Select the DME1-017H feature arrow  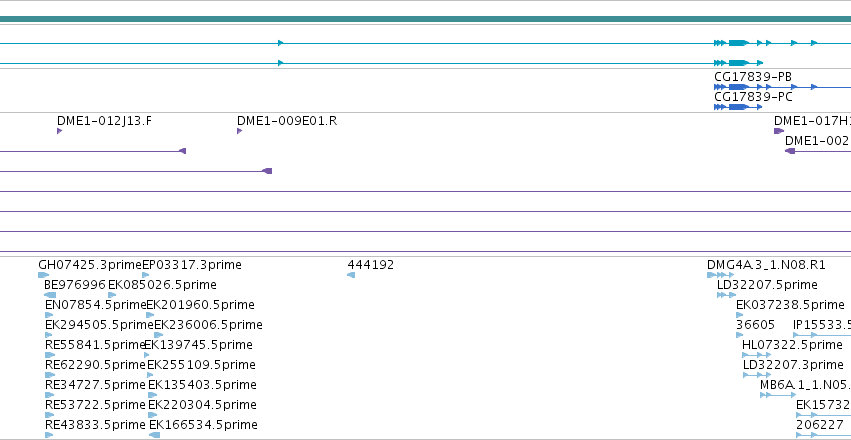tap(779, 131)
